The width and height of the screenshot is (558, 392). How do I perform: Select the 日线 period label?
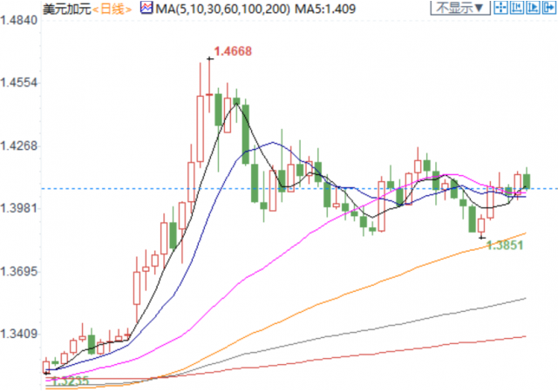coord(112,9)
